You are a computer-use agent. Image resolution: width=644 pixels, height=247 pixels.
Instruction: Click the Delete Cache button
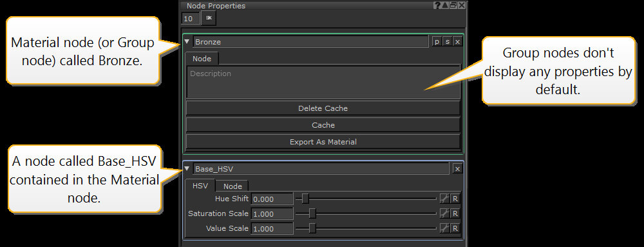(323, 108)
